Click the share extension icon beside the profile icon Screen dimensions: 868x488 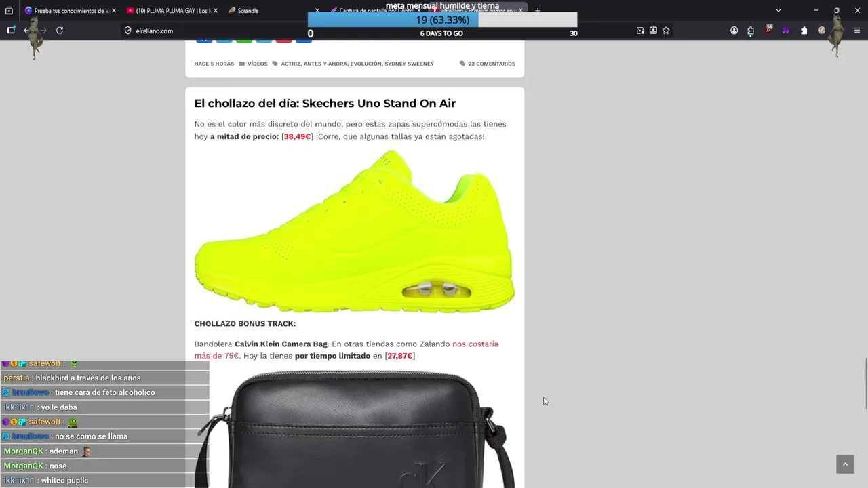pyautogui.click(x=751, y=30)
